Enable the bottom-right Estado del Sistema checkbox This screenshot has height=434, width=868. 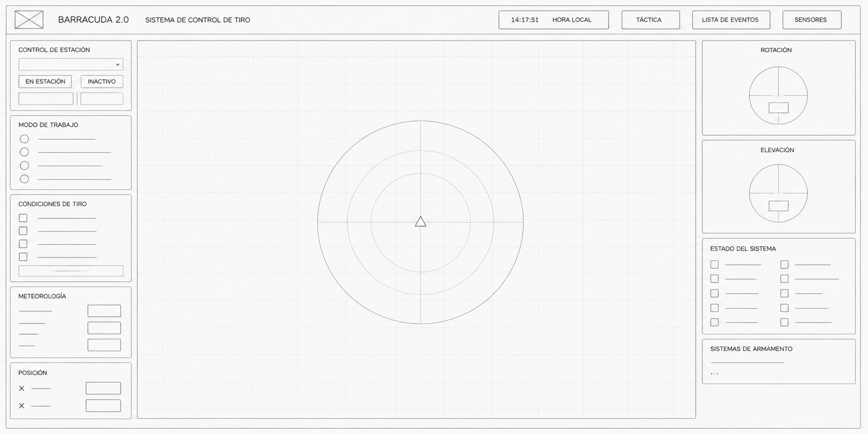tap(784, 322)
